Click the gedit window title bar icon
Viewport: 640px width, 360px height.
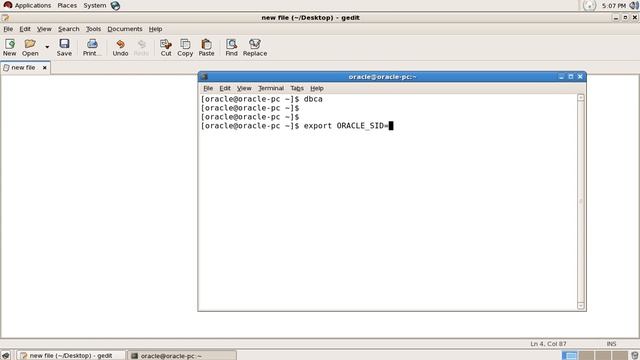coord(5,18)
